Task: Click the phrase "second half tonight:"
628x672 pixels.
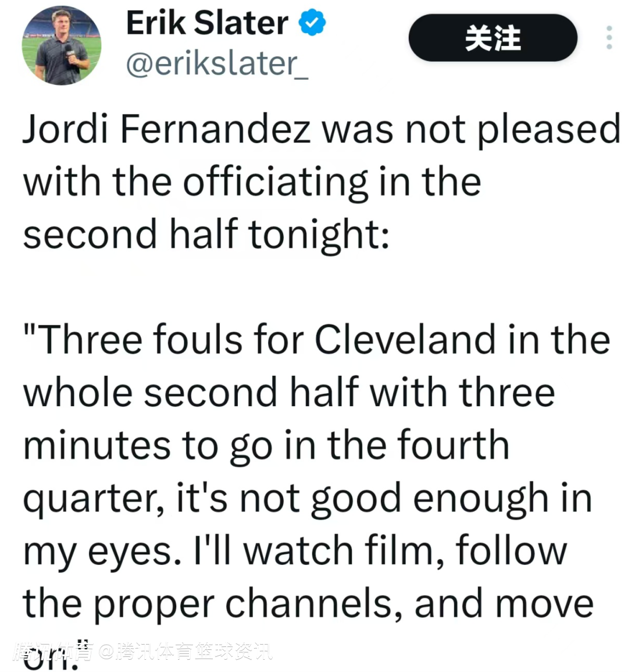Action: [x=206, y=234]
